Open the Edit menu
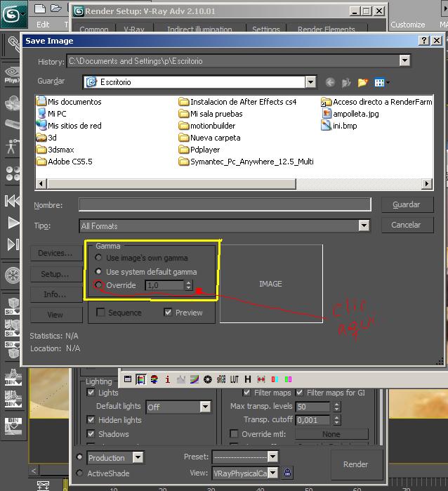This screenshot has height=491, width=448. (x=43, y=25)
